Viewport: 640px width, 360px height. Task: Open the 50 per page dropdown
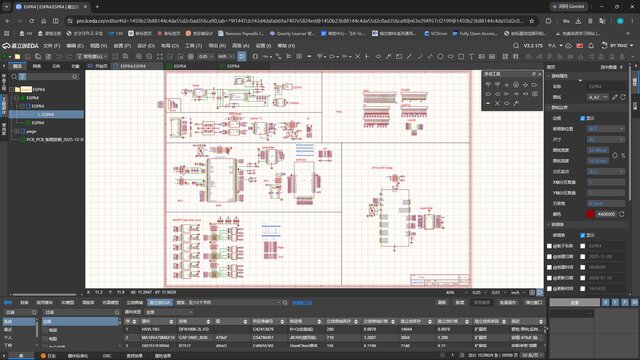pyautogui.click(x=532, y=356)
